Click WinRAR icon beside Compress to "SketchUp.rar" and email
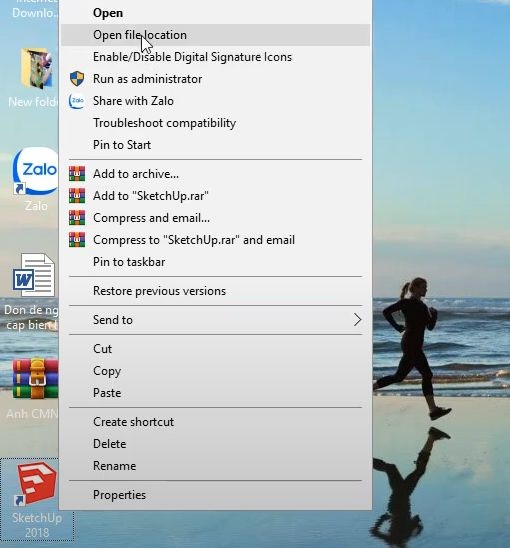The image size is (510, 548). point(77,240)
